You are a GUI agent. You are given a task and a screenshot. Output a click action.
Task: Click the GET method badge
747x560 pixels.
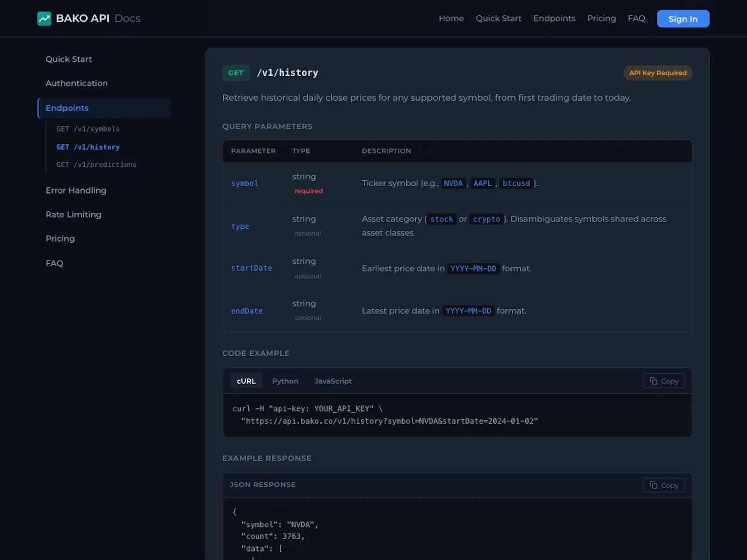point(236,73)
